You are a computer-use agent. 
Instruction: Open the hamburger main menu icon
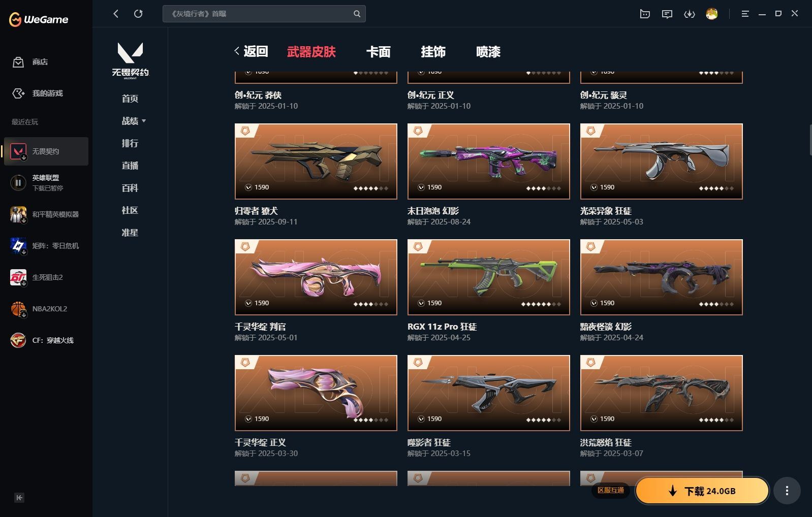(x=745, y=14)
